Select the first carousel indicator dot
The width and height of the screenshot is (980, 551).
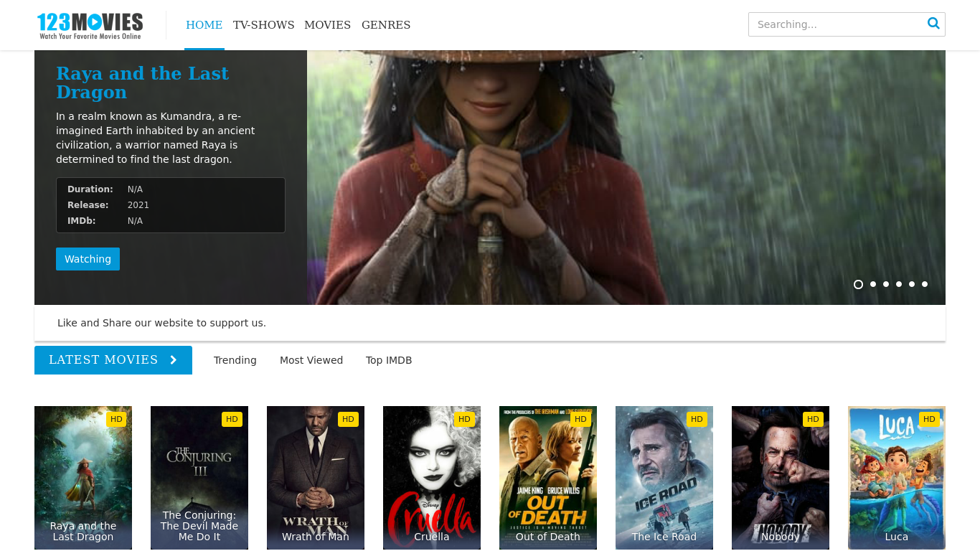point(858,284)
